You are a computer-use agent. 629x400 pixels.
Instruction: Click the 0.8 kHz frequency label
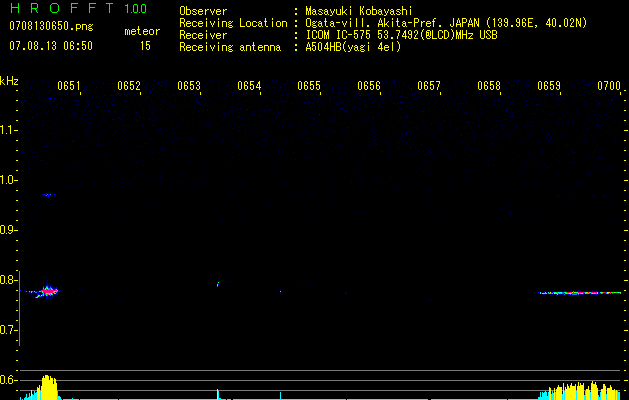coord(8,280)
